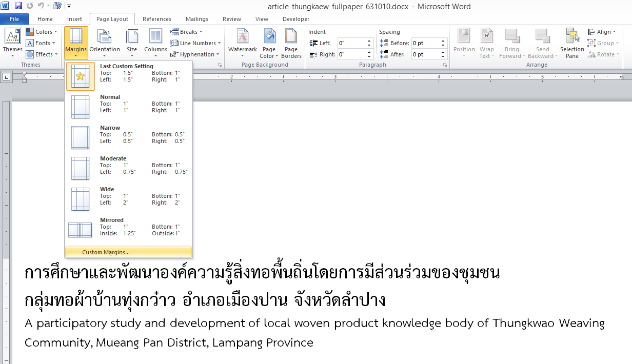632x364 pixels.
Task: Open the File tab
Action: [x=14, y=19]
